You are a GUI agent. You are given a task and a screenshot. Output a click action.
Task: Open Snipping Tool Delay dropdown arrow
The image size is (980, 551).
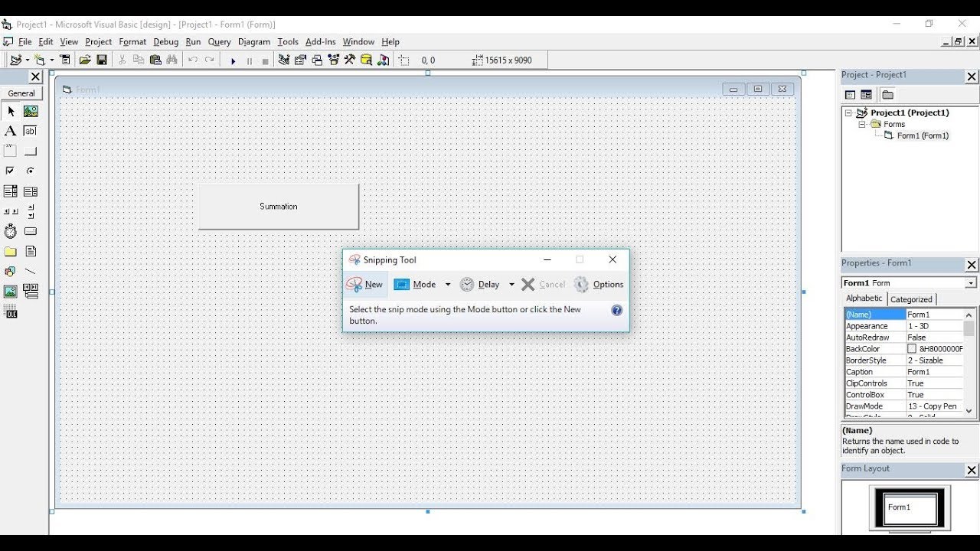(511, 285)
